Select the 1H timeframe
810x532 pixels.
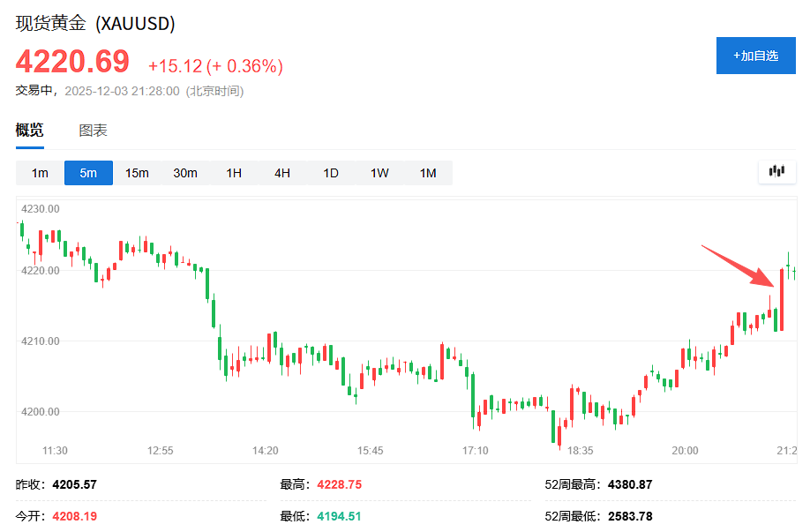click(x=234, y=173)
